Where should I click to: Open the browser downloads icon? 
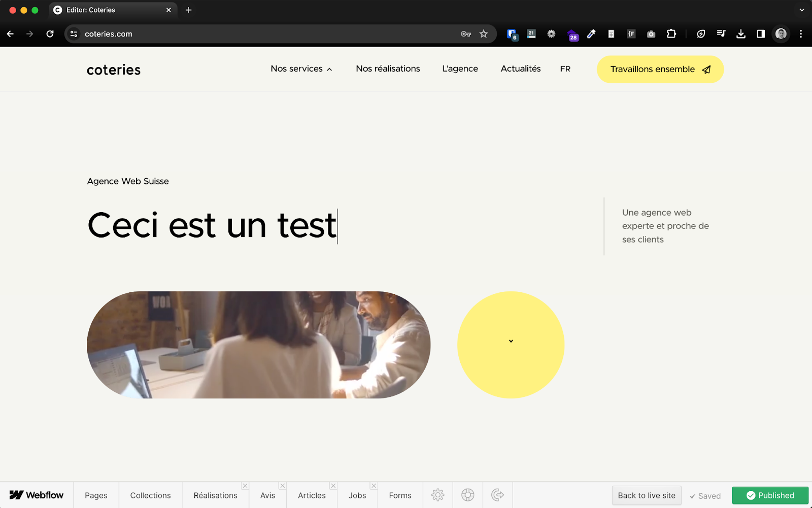click(741, 34)
